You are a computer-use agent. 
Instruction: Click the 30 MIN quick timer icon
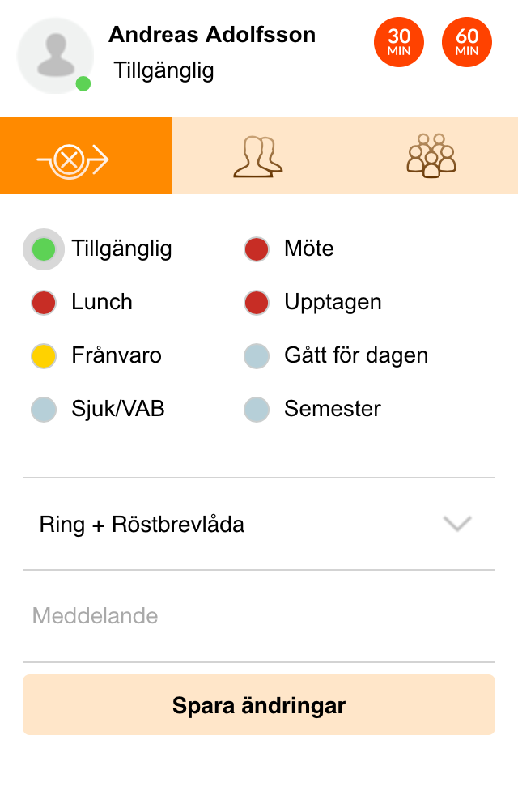398,42
